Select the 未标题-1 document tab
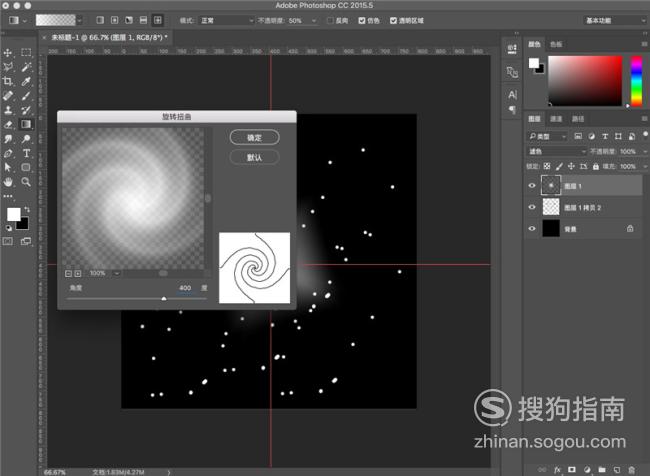The width and height of the screenshot is (650, 476). pos(109,37)
